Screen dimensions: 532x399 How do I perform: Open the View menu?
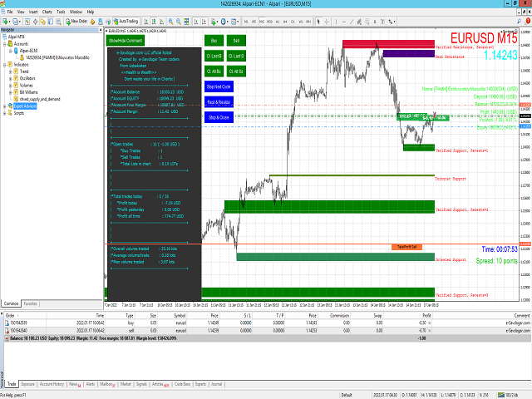[x=21, y=12]
